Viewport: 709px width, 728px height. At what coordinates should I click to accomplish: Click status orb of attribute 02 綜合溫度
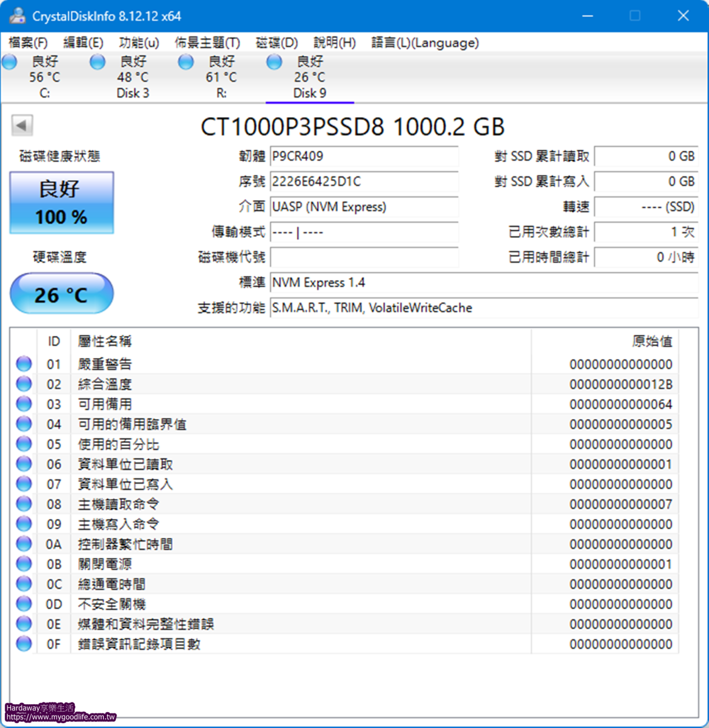pyautogui.click(x=24, y=384)
